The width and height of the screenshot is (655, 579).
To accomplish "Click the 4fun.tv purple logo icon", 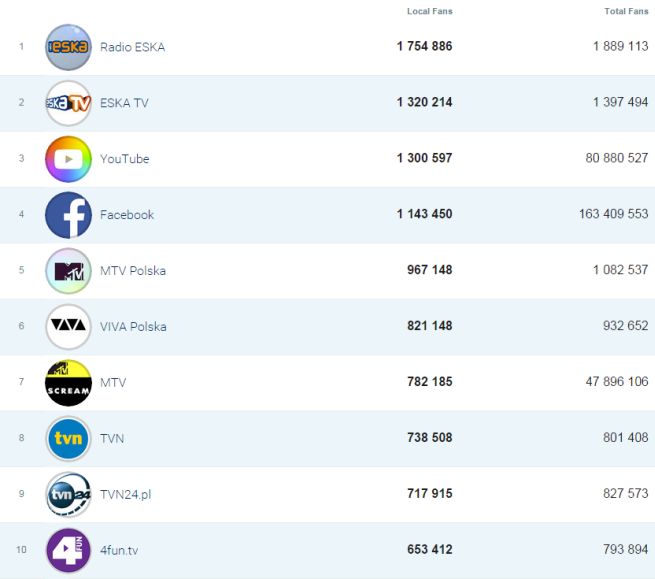I will tap(68, 551).
